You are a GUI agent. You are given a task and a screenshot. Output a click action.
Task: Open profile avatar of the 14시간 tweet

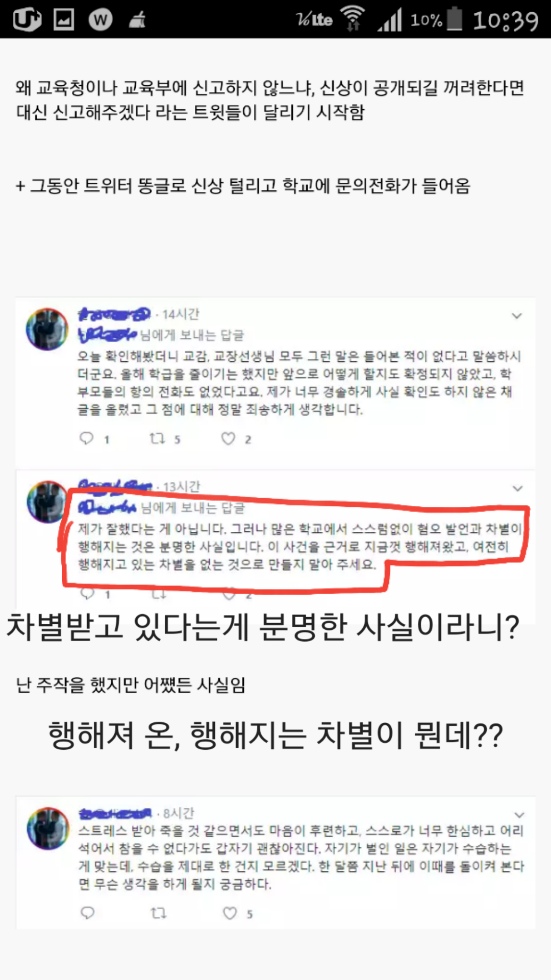[47, 329]
